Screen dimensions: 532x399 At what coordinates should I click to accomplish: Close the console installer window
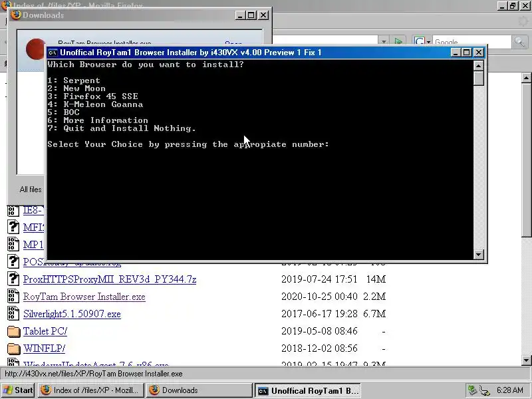coord(478,53)
